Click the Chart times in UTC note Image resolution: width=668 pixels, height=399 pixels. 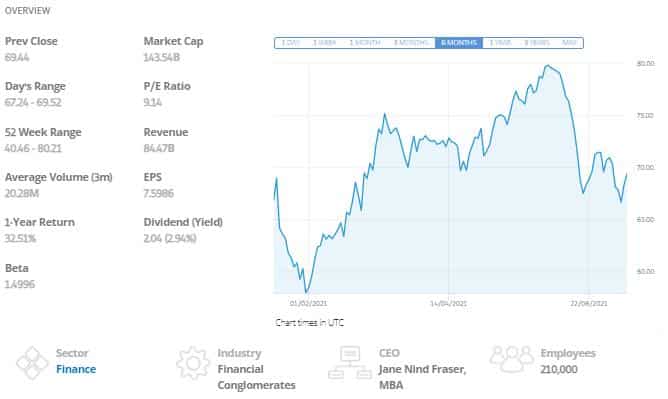pos(310,323)
